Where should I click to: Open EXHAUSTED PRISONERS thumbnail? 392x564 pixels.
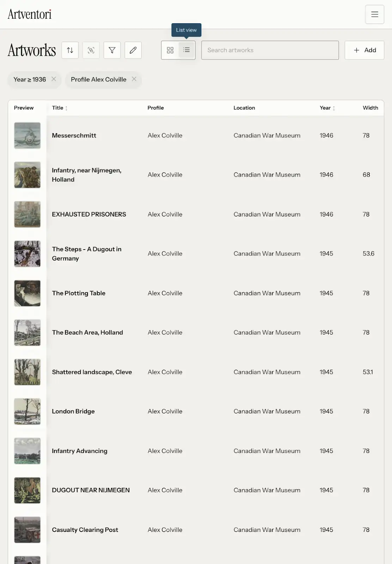tap(27, 214)
